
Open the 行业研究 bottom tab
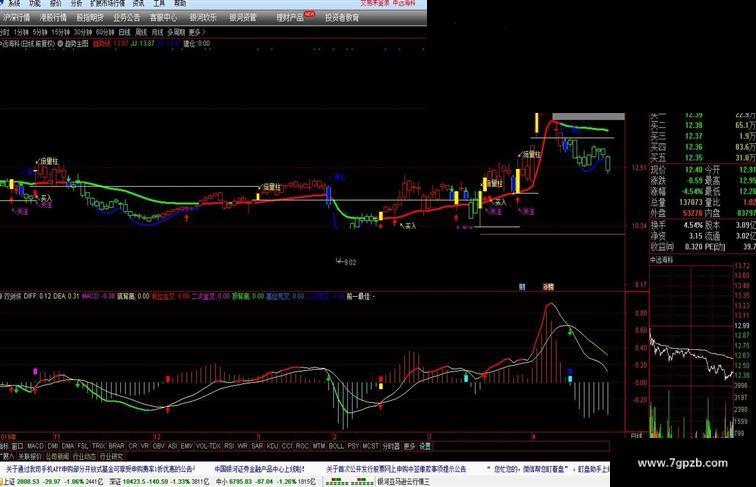tap(111, 456)
